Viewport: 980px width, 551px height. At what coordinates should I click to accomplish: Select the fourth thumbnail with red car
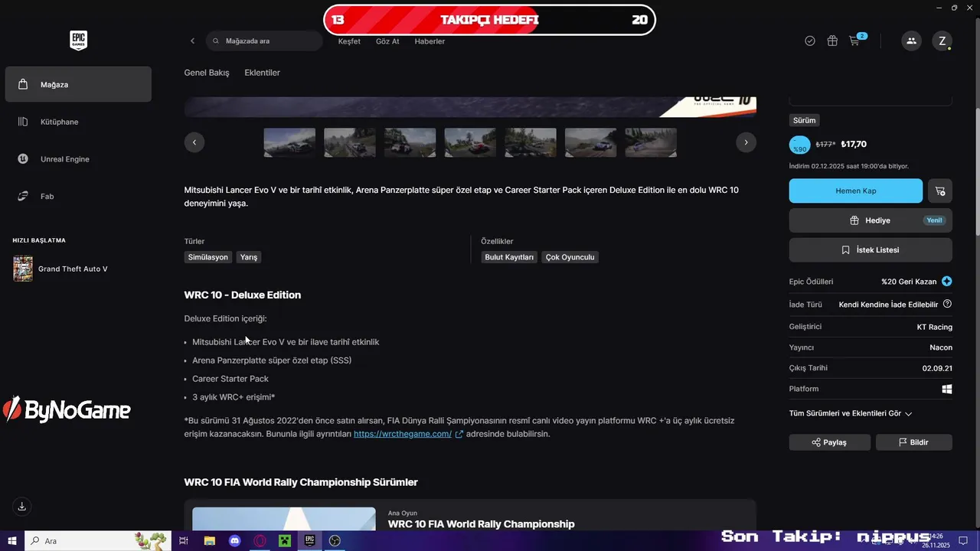[x=470, y=142]
